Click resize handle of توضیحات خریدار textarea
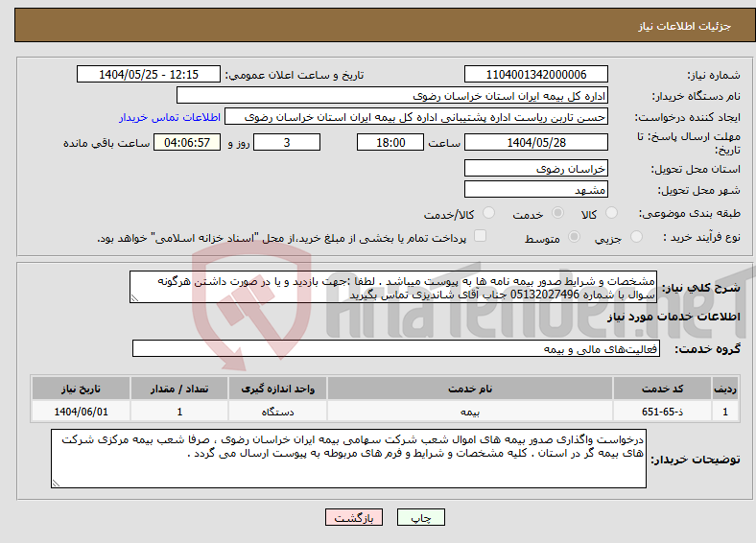The image size is (756, 543). point(56,484)
